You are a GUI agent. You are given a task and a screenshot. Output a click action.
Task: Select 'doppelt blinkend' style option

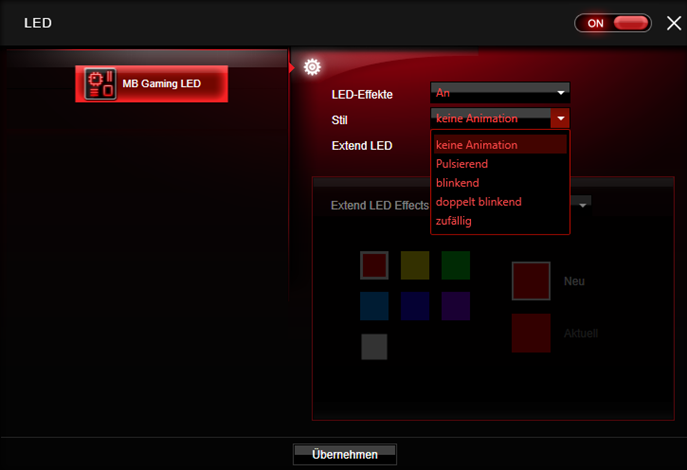click(x=500, y=202)
